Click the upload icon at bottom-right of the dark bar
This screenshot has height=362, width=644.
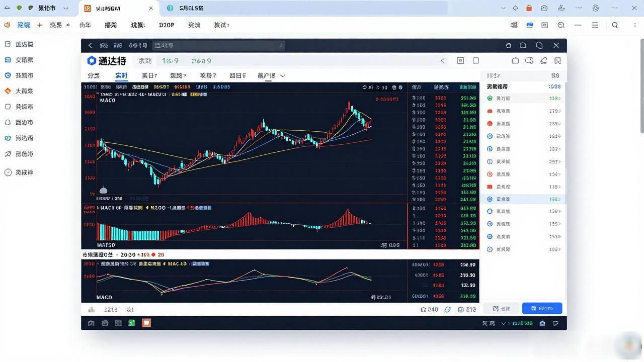[x=542, y=323]
